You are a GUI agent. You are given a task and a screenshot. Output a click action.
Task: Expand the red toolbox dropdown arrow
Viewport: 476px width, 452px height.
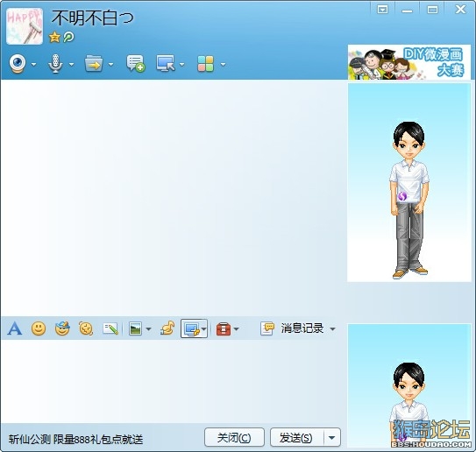(x=237, y=328)
